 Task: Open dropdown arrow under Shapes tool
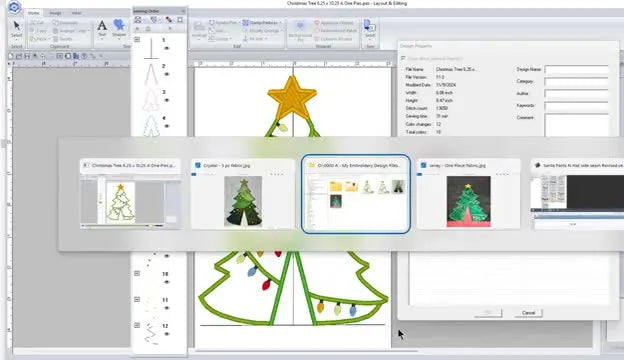click(x=119, y=39)
